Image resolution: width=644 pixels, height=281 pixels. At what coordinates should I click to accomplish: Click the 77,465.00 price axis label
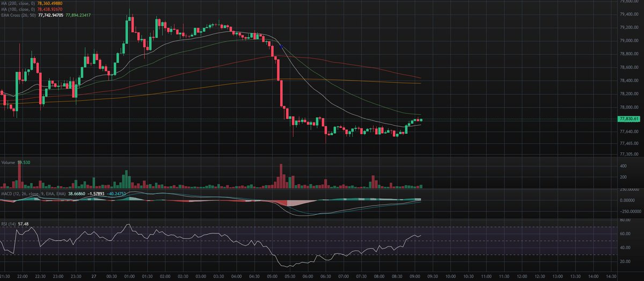point(628,143)
